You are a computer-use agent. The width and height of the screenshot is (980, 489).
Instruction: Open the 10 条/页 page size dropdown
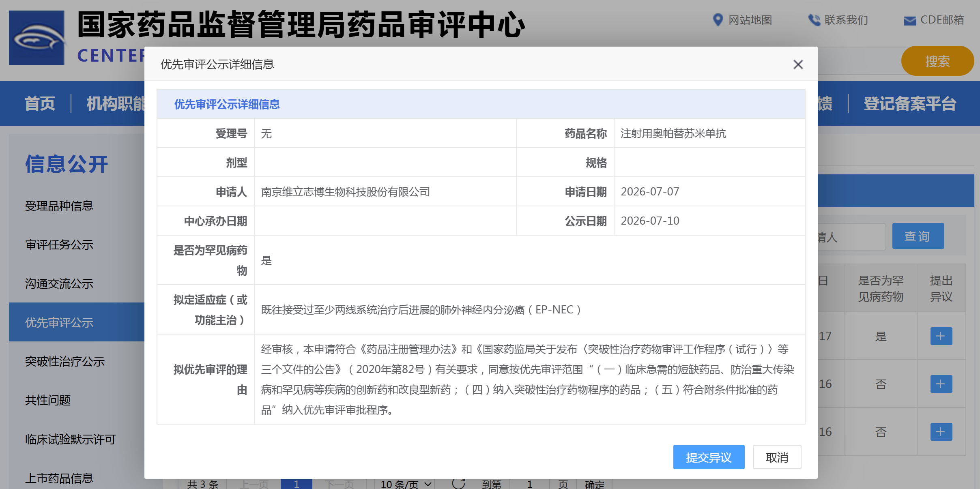[x=405, y=484]
